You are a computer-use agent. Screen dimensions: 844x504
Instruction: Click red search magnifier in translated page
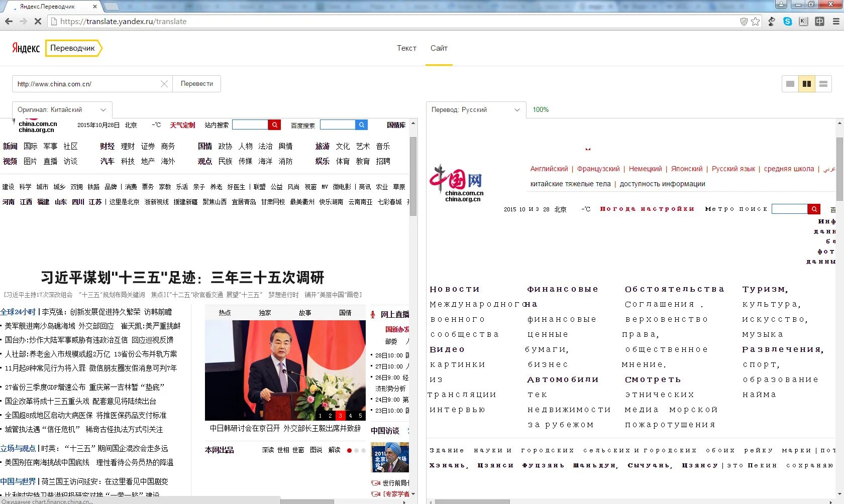click(814, 209)
